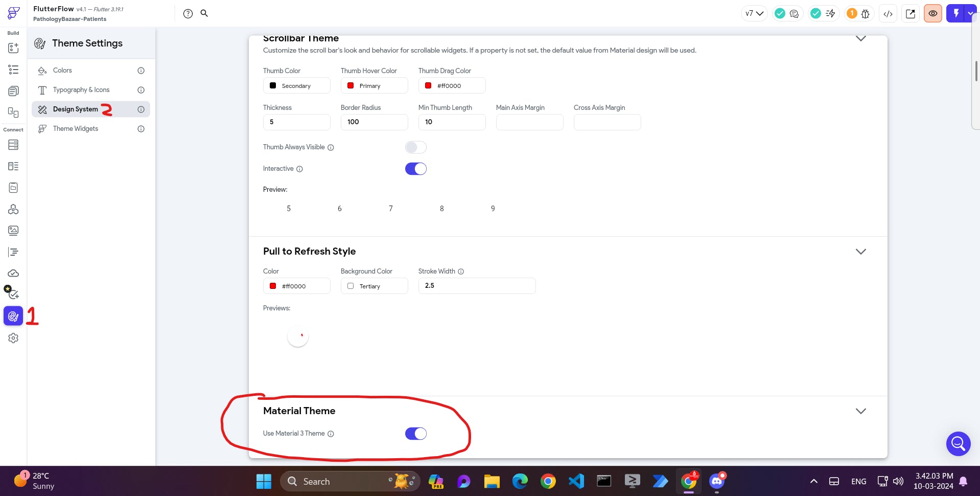This screenshot has height=496, width=980.
Task: Open the Settings gear icon in the sidebar
Action: point(13,338)
